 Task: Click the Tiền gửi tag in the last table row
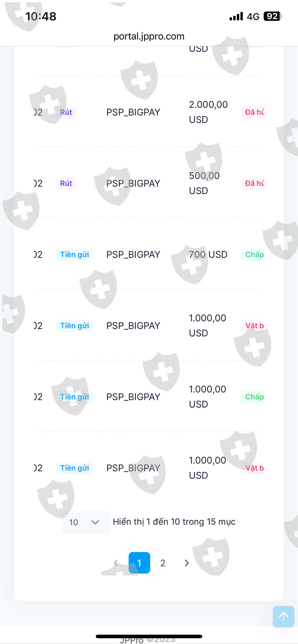click(x=74, y=468)
